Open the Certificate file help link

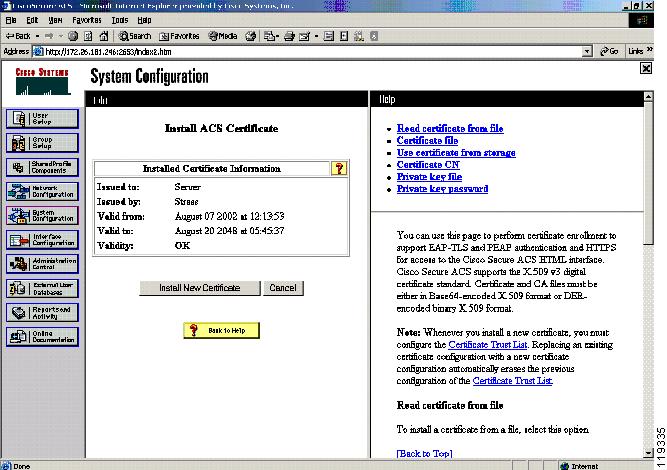427,140
